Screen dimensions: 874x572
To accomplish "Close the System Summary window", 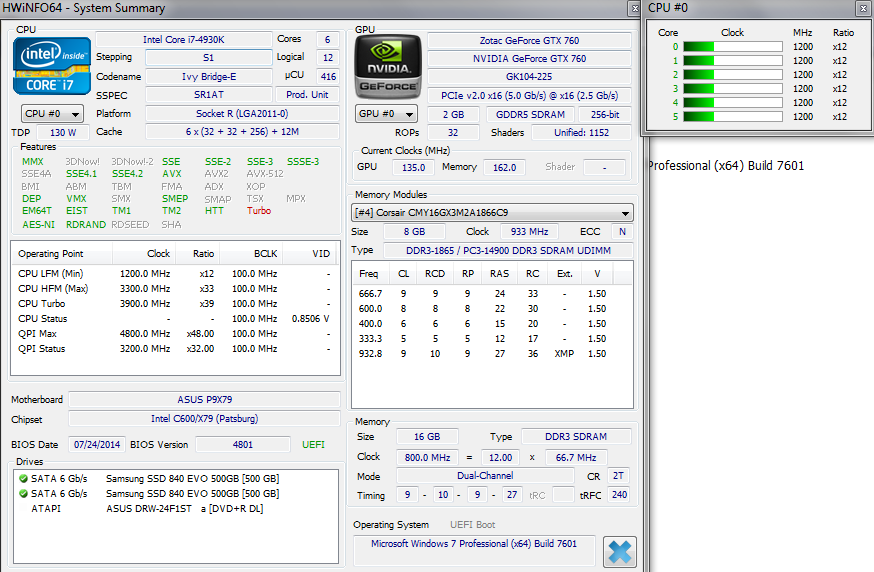I will 634,8.
